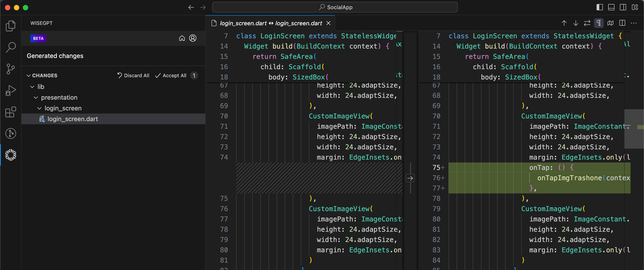Collapse the lib folder

point(32,87)
